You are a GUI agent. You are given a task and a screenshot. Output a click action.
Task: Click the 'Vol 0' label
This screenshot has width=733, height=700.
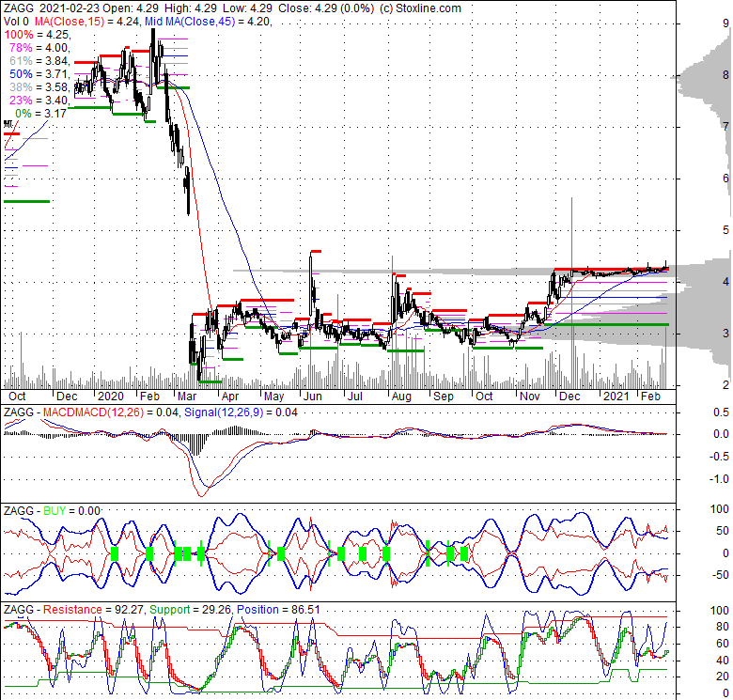click(x=16, y=22)
